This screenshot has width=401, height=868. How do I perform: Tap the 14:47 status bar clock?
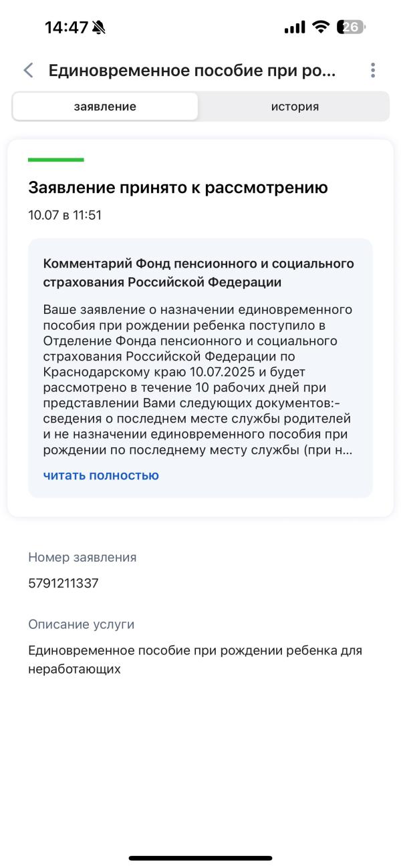point(66,27)
